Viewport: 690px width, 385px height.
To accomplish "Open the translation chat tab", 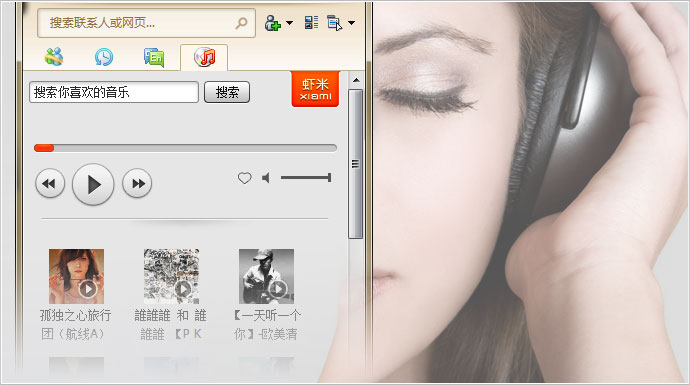I will (154, 57).
